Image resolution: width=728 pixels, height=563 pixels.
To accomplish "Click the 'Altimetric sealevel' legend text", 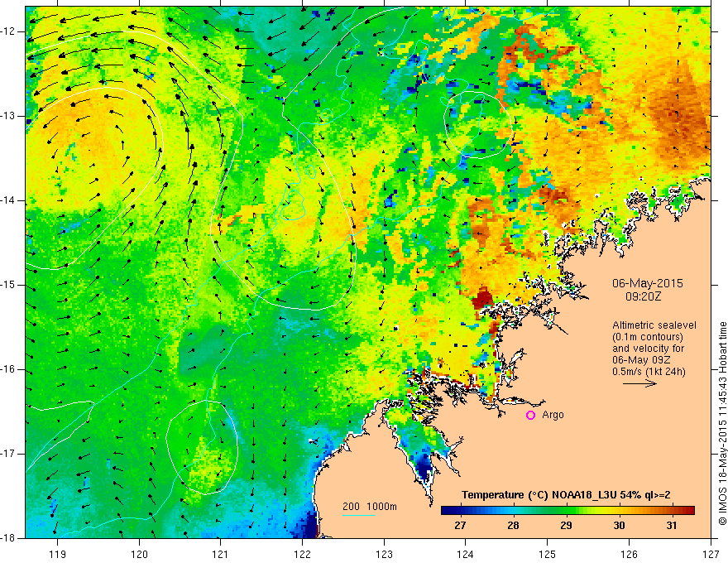I will pos(654,325).
